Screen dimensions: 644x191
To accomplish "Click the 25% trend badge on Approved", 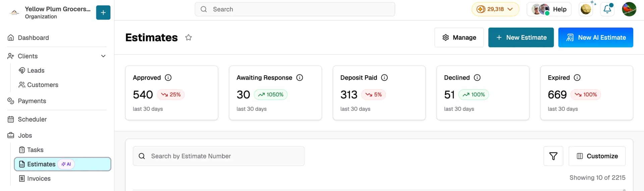I will point(171,94).
